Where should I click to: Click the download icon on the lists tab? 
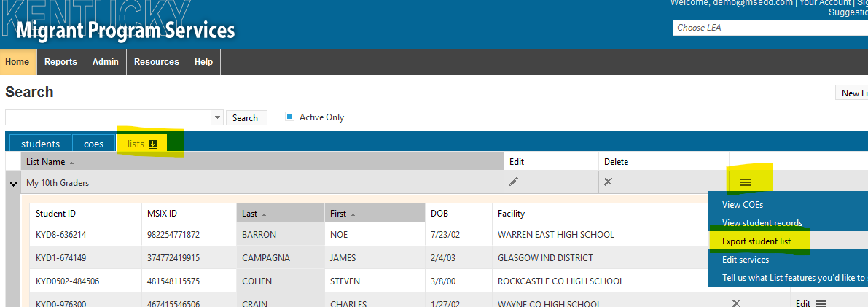pyautogui.click(x=153, y=144)
